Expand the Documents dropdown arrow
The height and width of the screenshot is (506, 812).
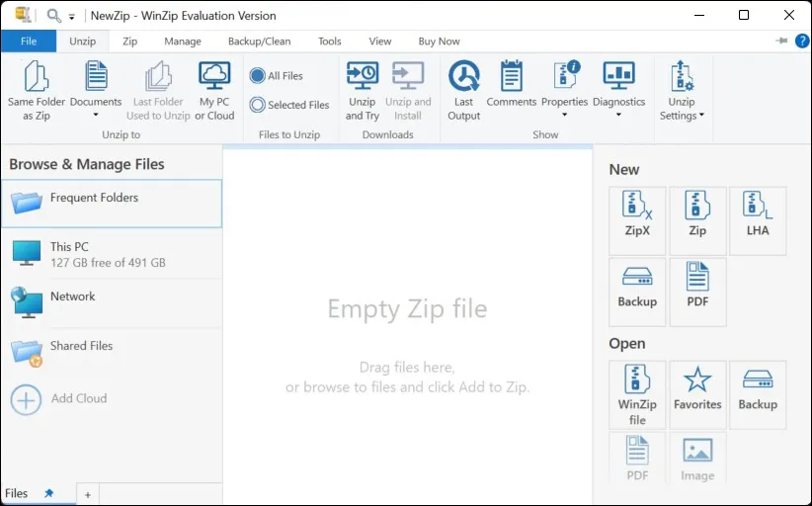pos(96,115)
